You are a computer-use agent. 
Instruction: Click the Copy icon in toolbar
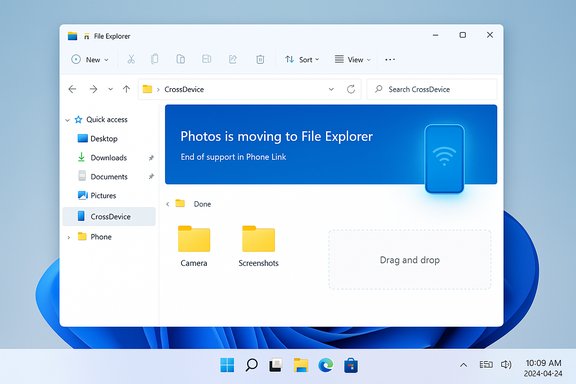[x=155, y=59]
